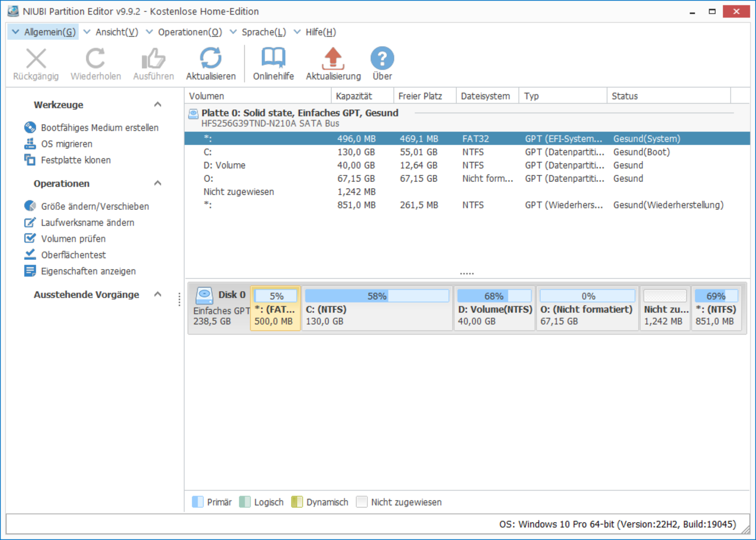Image resolution: width=756 pixels, height=540 pixels.
Task: Click the Disk 0 drive icon in map
Action: [204, 295]
